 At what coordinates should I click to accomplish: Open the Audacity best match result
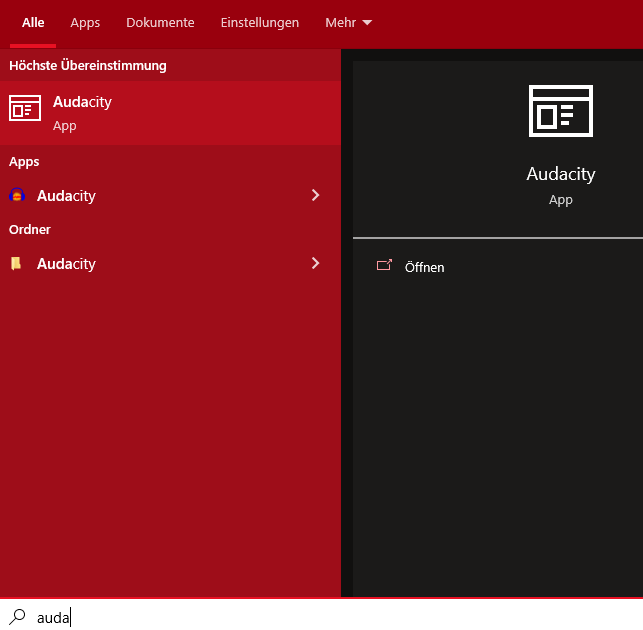170,113
